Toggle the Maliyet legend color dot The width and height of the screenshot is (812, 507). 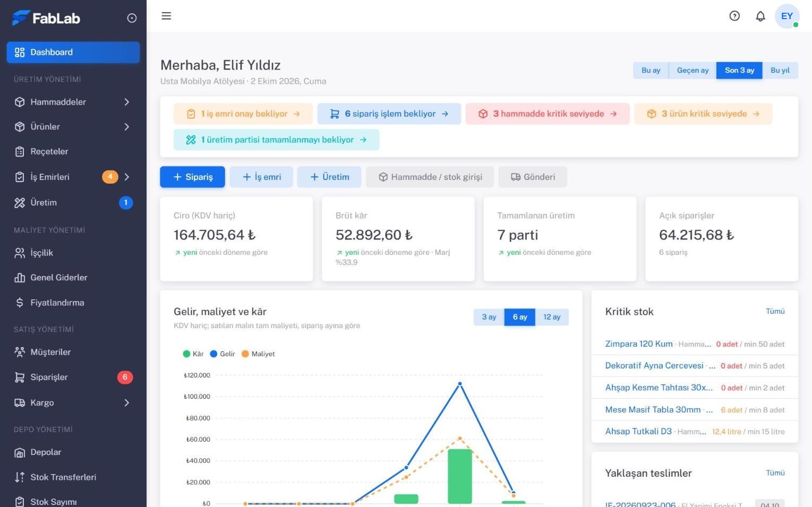tap(245, 354)
